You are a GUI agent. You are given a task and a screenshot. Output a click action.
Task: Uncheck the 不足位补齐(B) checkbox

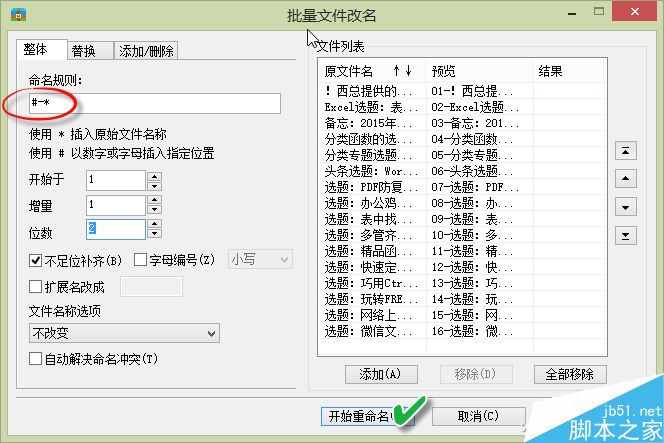coord(36,260)
